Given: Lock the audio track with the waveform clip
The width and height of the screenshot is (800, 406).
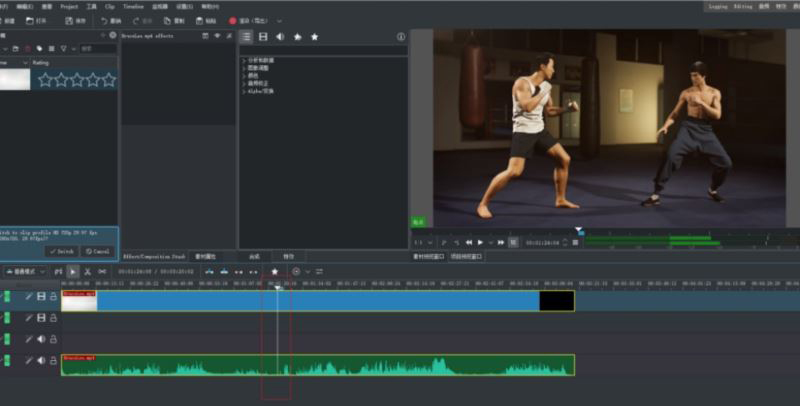Looking at the screenshot, I should (53, 361).
